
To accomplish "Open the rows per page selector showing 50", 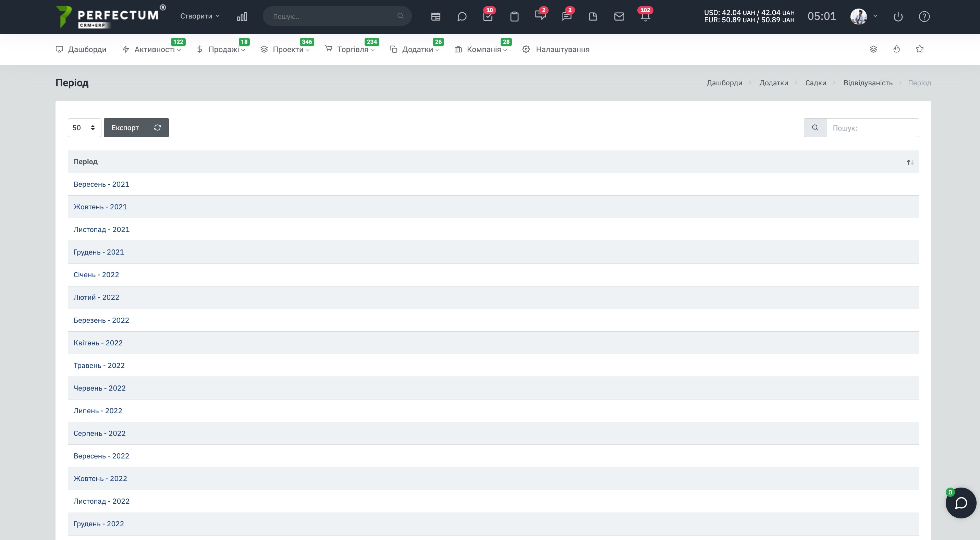I will pos(84,128).
